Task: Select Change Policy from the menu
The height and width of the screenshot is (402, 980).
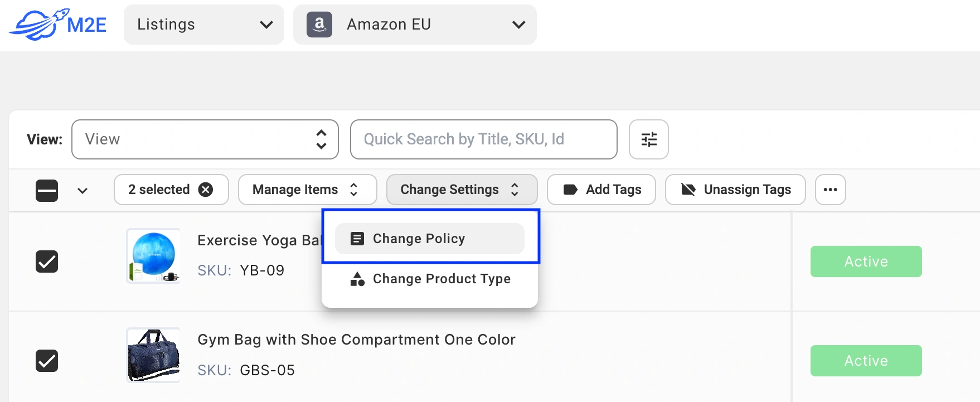Action: [429, 238]
